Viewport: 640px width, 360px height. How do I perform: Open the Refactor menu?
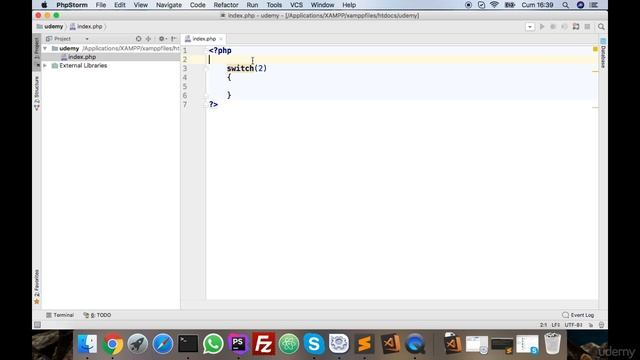point(226,5)
